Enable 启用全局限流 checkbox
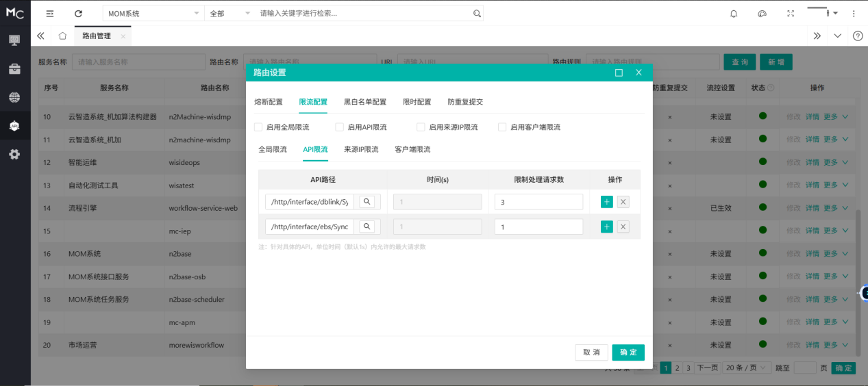Viewport: 868px width, 386px height. pyautogui.click(x=258, y=127)
